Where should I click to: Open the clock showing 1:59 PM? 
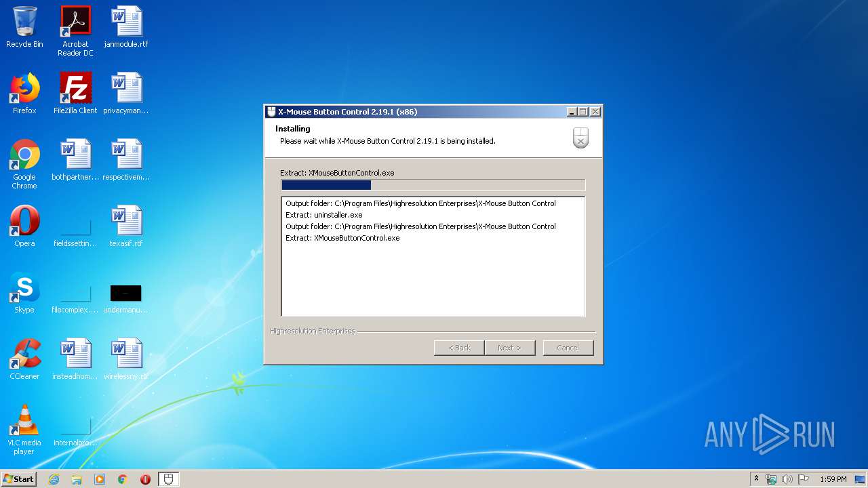833,479
